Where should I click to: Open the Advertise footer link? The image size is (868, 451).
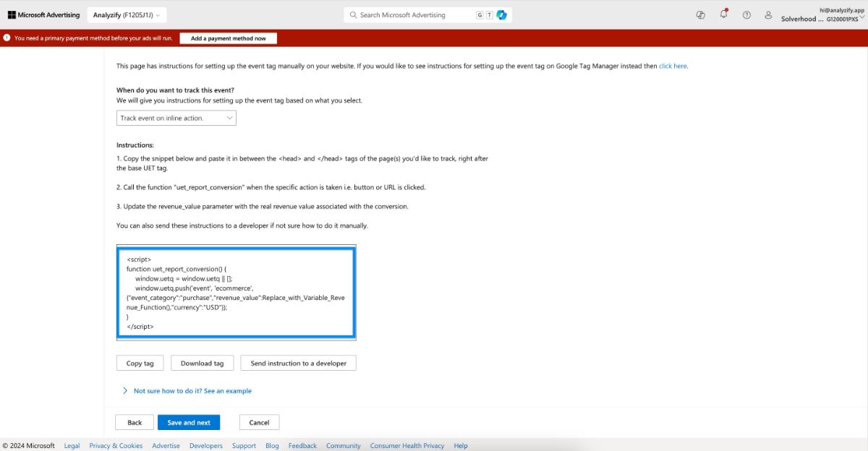(x=166, y=446)
